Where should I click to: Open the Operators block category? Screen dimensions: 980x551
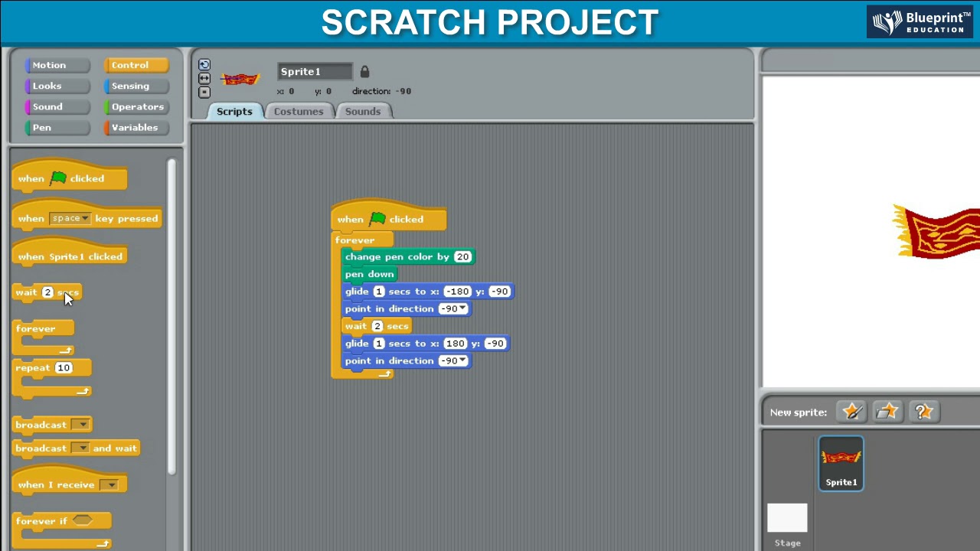pyautogui.click(x=136, y=106)
